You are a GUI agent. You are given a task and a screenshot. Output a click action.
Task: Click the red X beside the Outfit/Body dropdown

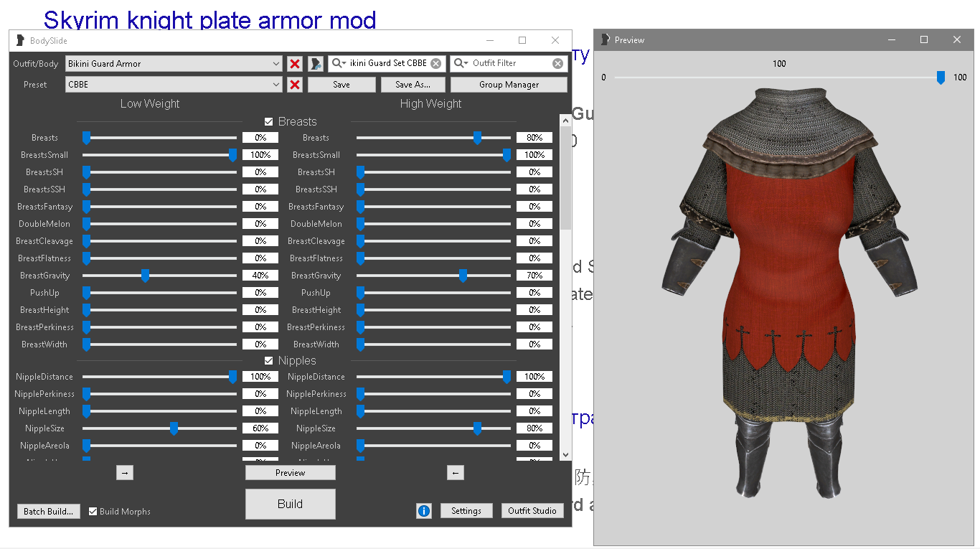(x=295, y=64)
